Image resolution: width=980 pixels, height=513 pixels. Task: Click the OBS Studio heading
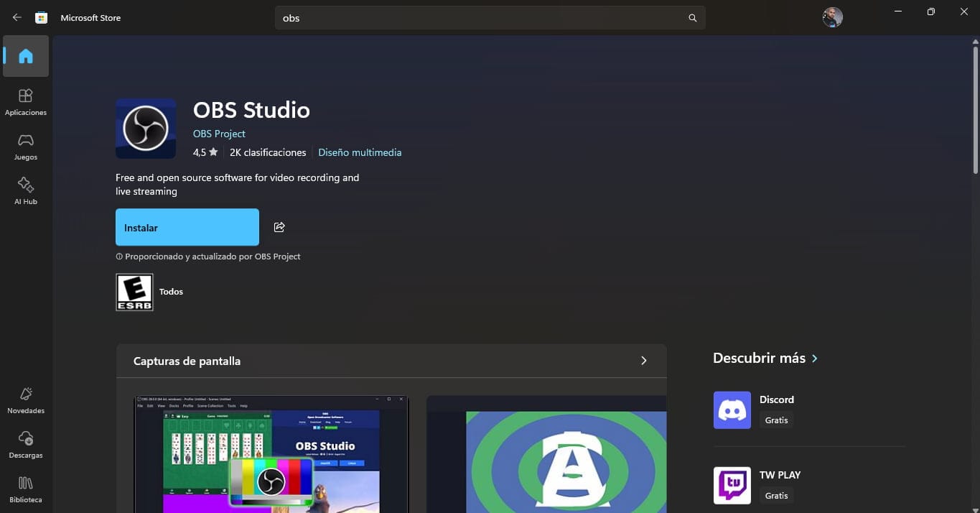click(x=251, y=110)
